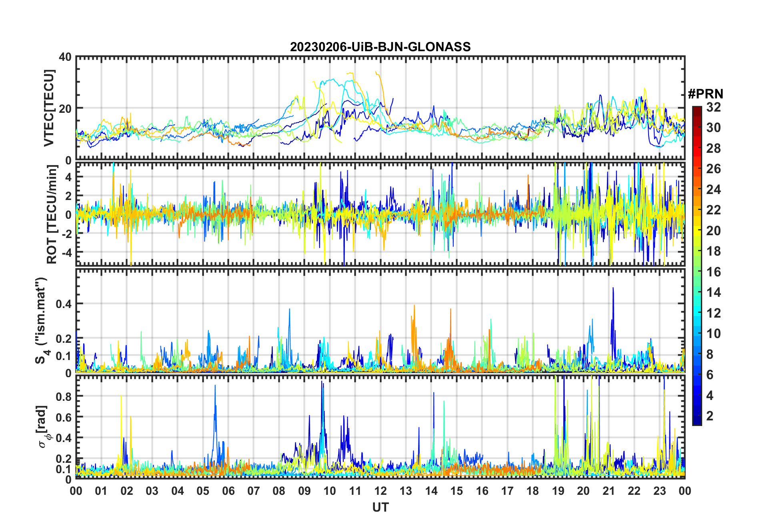761x532 pixels.
Task: Click the PRN colorbar gradient strip
Action: pos(697,266)
